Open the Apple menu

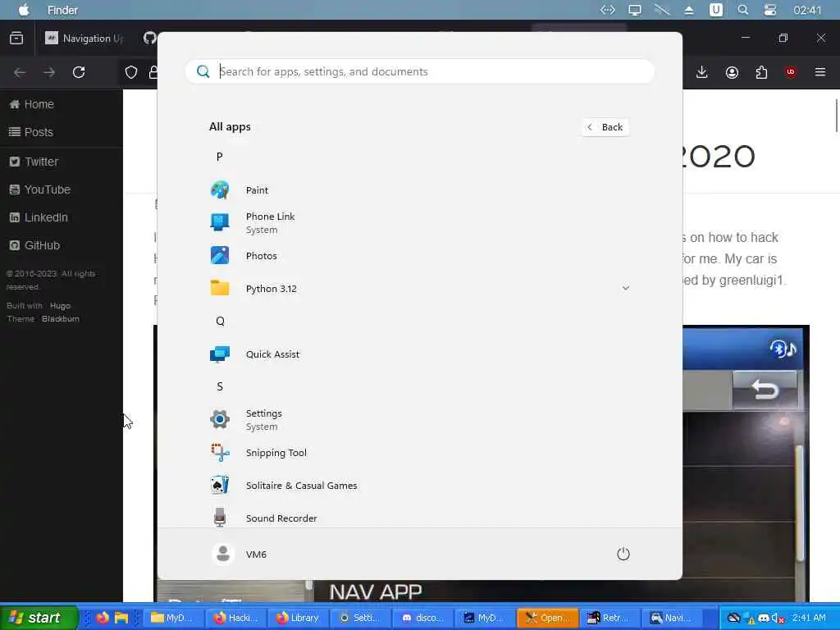[x=24, y=10]
